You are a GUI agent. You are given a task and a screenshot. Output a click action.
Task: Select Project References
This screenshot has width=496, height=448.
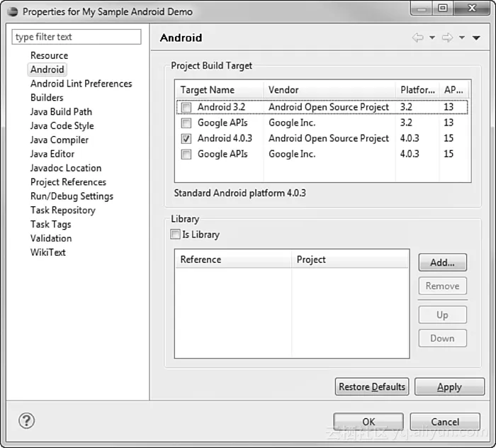pyautogui.click(x=68, y=182)
